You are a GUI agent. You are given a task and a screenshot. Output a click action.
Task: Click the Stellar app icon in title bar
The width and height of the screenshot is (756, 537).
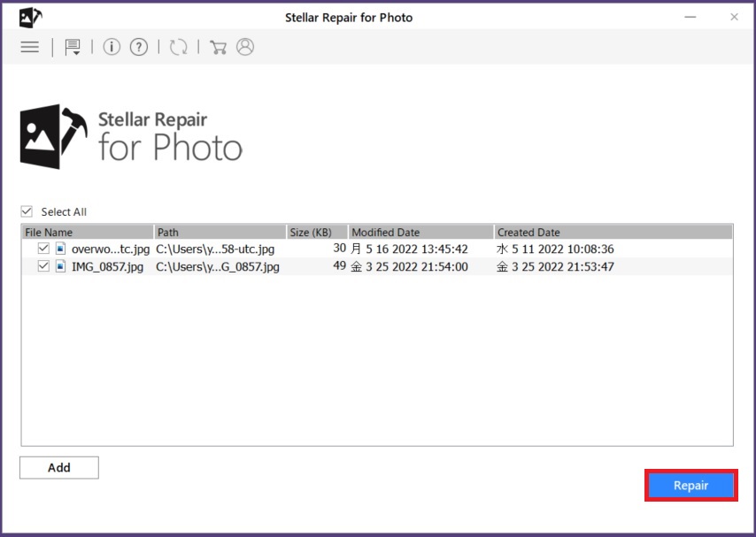pyautogui.click(x=30, y=18)
